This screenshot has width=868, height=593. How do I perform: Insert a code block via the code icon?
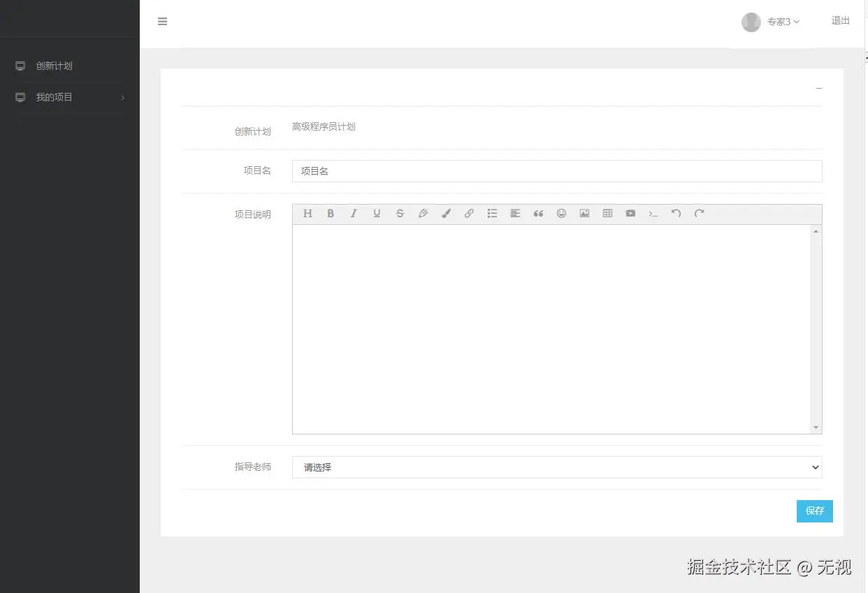pyautogui.click(x=653, y=214)
